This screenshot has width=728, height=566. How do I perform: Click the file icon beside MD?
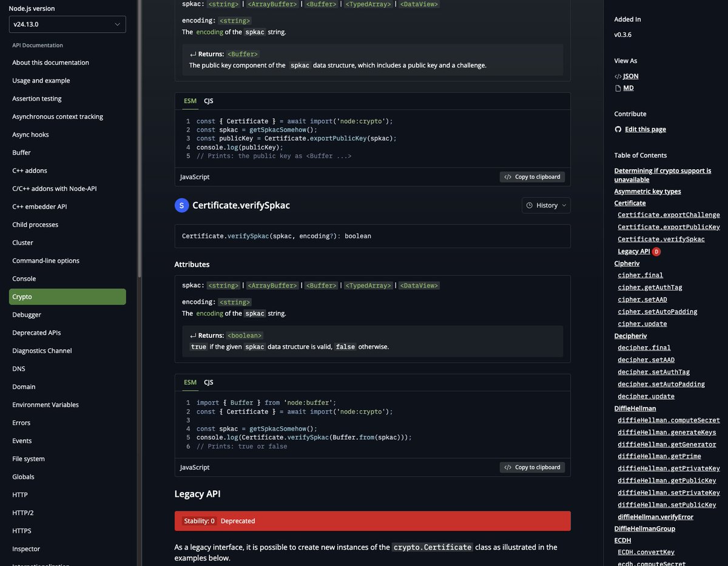coord(618,88)
